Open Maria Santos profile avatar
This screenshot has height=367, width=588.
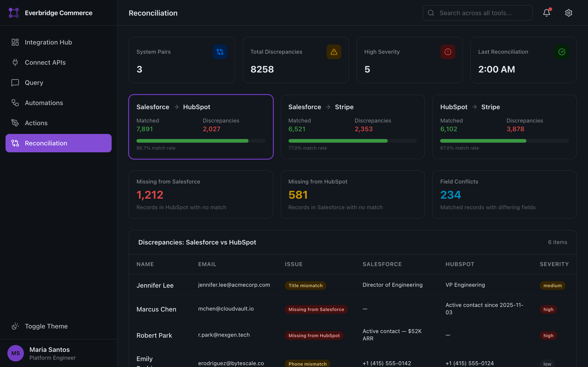point(15,353)
